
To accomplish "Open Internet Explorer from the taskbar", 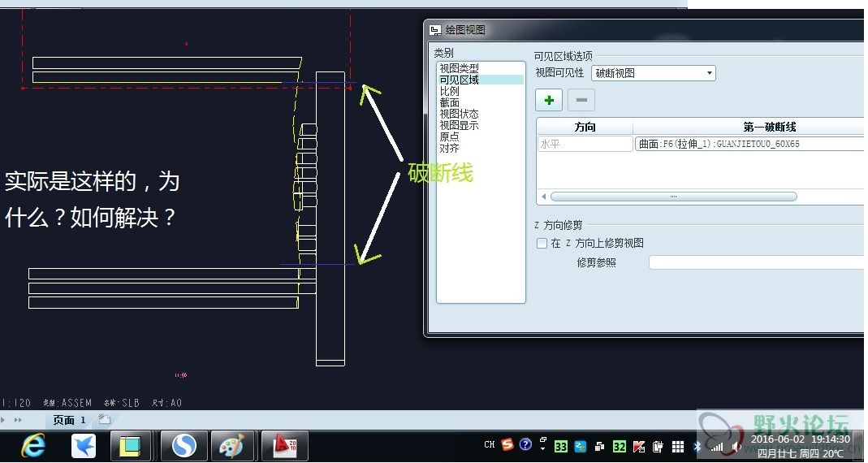I will 32,446.
